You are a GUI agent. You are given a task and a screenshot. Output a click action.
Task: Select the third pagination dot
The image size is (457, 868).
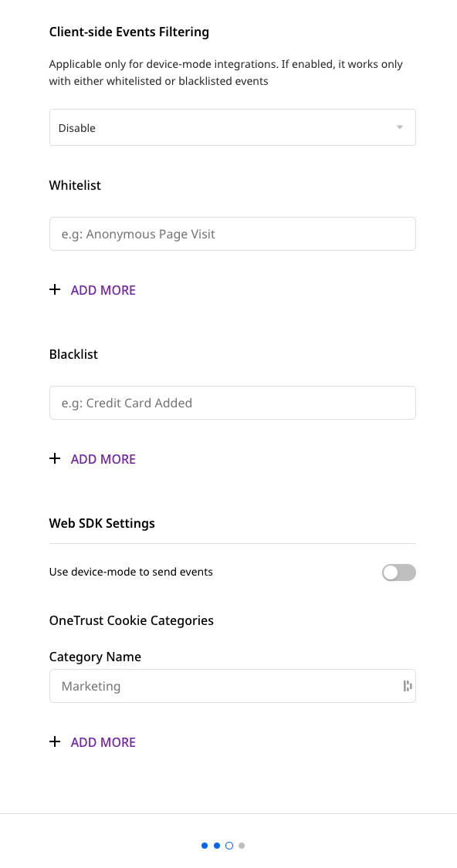(x=228, y=845)
